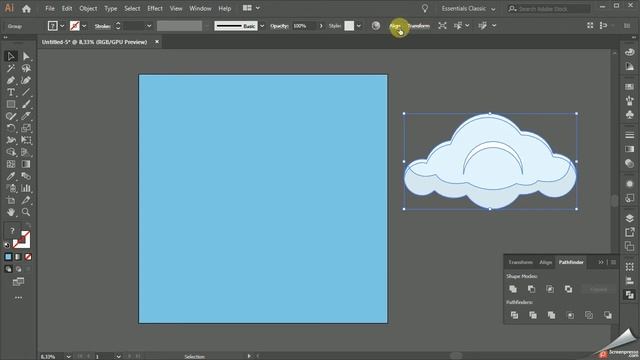The height and width of the screenshot is (360, 640).
Task: Select the Shaper tool
Action: click(x=11, y=116)
